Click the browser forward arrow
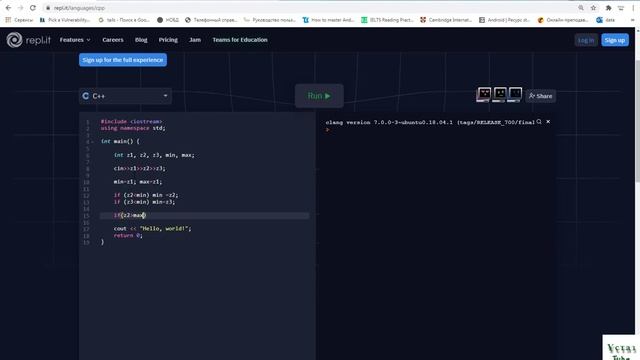The width and height of the screenshot is (640, 360). pyautogui.click(x=20, y=8)
